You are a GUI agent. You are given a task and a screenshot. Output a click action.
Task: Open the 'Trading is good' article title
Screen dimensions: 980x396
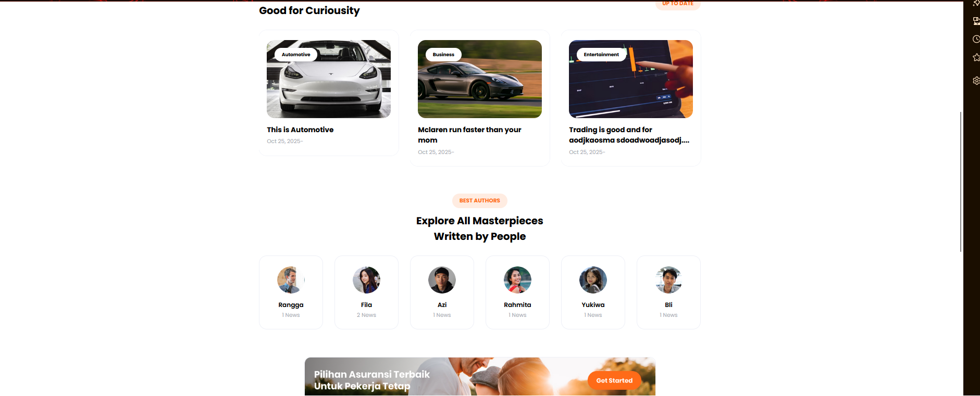[629, 135]
